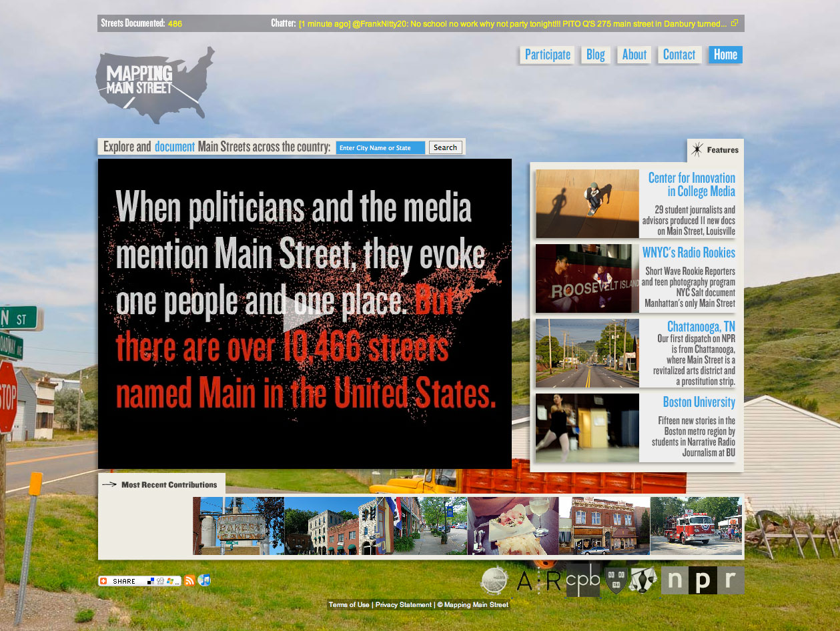Open the Blog menu item
This screenshot has width=840, height=631.
[596, 55]
